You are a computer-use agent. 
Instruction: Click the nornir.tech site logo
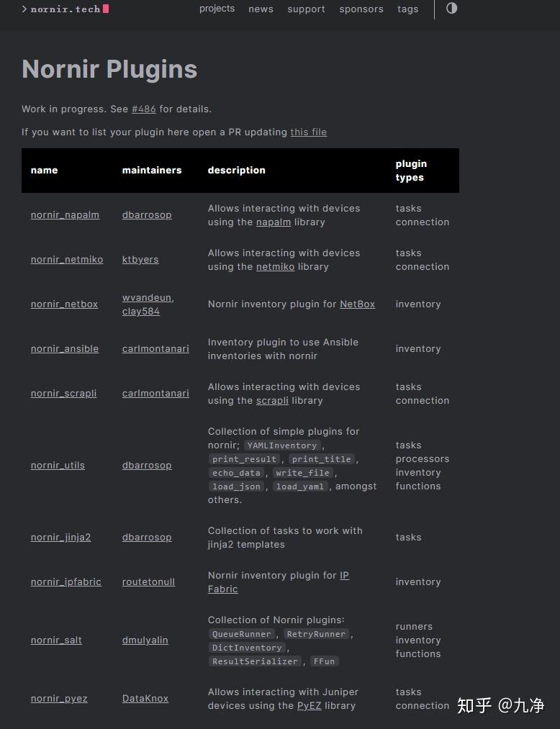coord(66,9)
